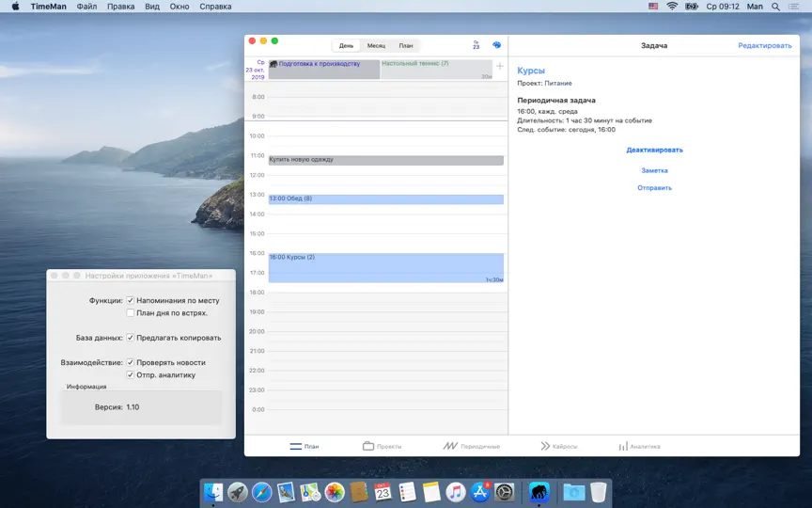Click the Деактивировать link
Viewport: 812px width, 508px height.
coord(654,150)
